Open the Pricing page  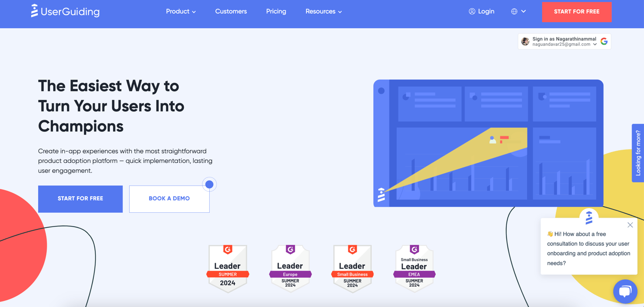click(x=276, y=11)
